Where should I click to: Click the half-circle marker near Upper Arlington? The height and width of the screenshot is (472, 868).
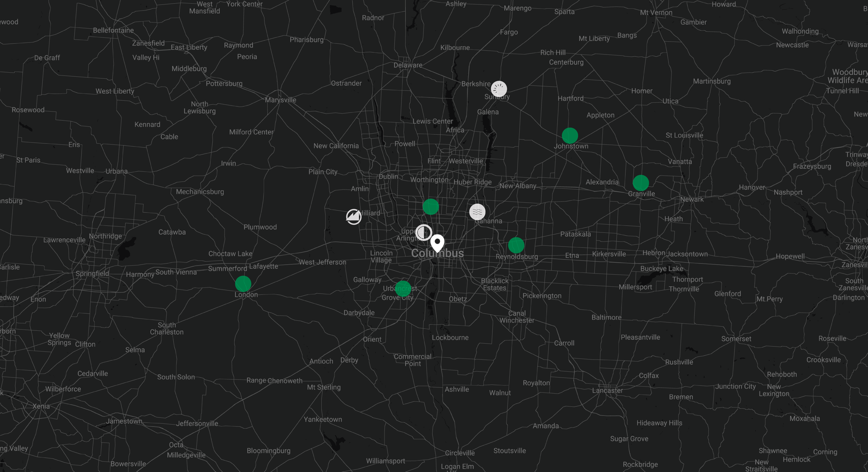424,232
